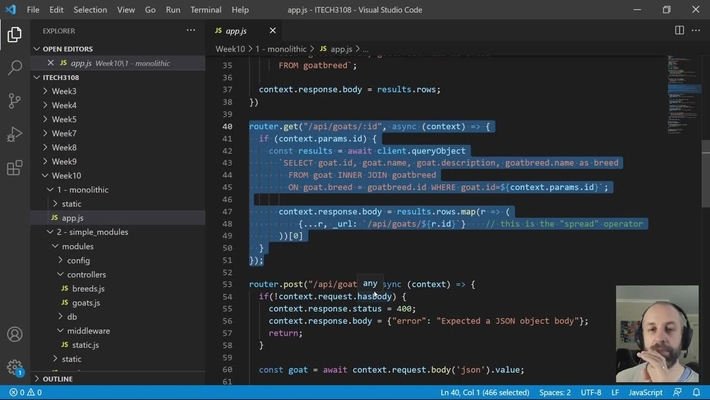Split the editor to the right
710x400 pixels.
pos(679,30)
